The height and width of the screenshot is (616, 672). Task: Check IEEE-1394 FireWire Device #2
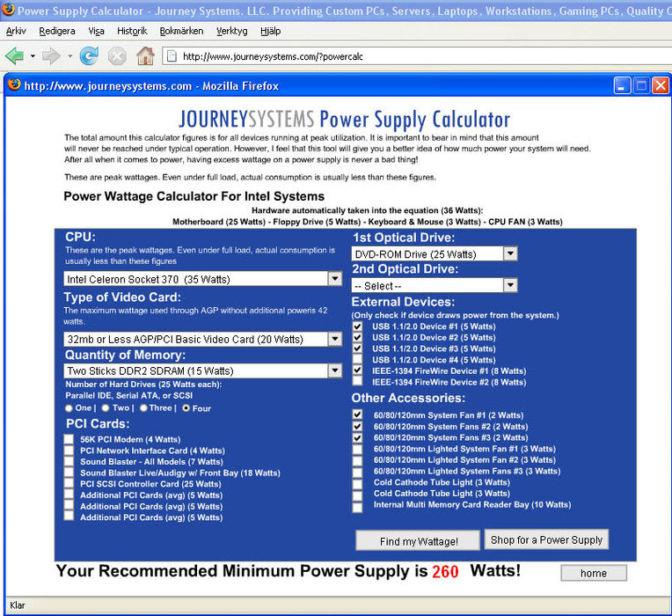coord(357,381)
